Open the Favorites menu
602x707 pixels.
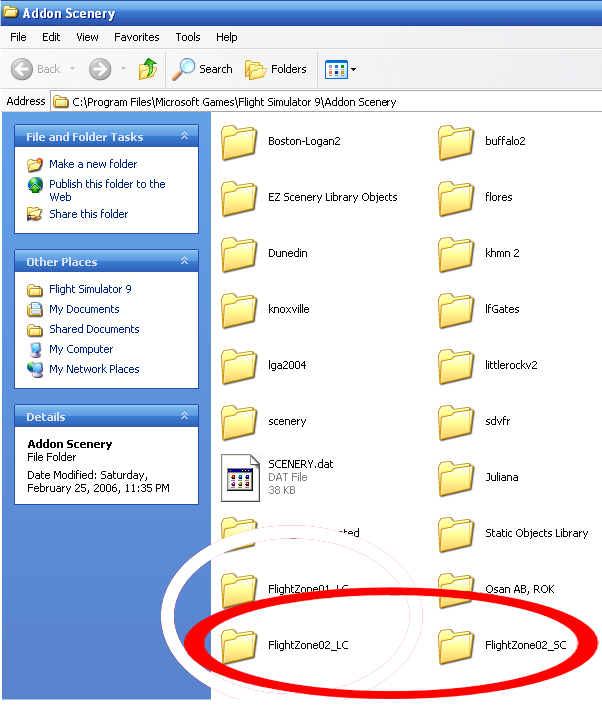click(x=137, y=37)
